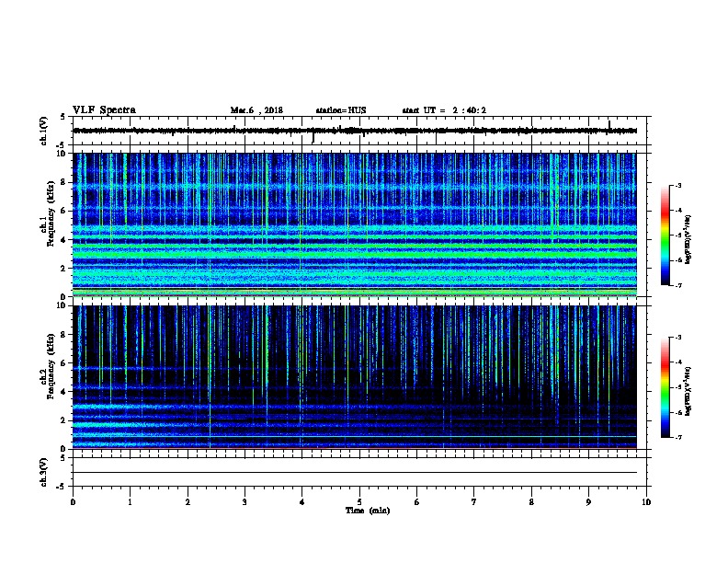Click time axis tick label "4"
This screenshot has width=728, height=563.
(x=302, y=502)
